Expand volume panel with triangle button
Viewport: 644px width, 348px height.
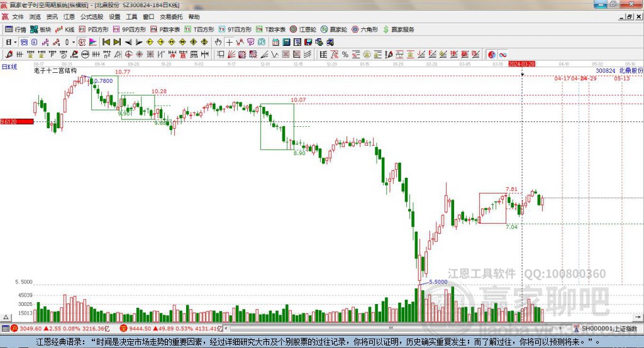pos(6,317)
